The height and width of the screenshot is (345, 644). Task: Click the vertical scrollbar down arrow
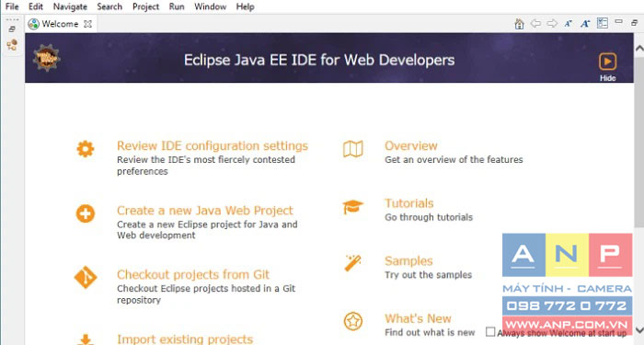point(639,330)
